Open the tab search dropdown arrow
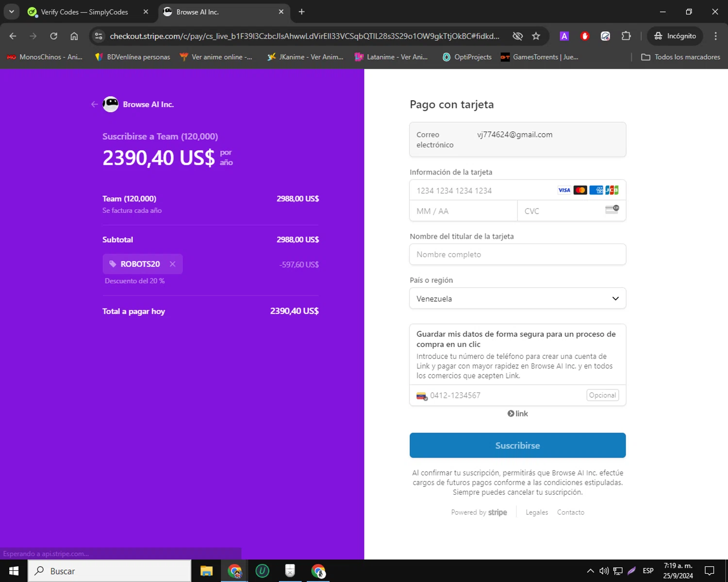This screenshot has height=582, width=728. coord(11,12)
